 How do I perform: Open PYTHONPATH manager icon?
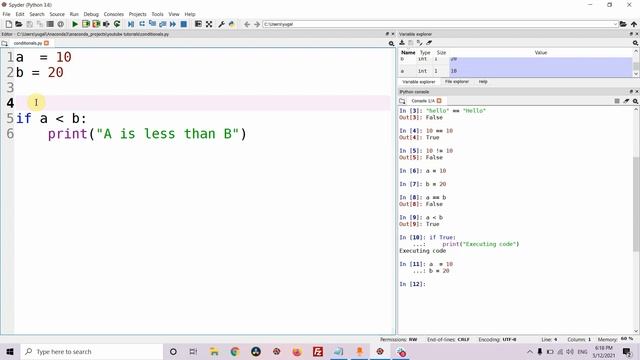pos(232,24)
